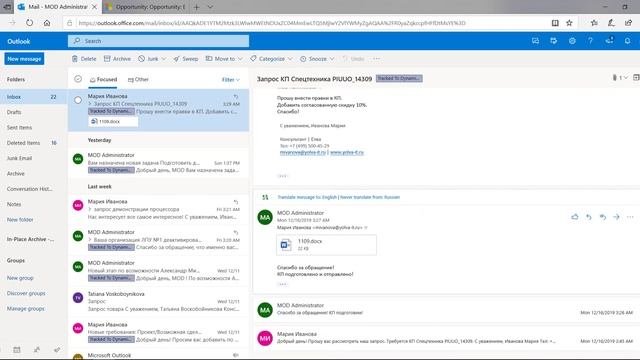Open the Sweep tool
Image resolution: width=640 pixels, height=360 pixels.
[186, 59]
